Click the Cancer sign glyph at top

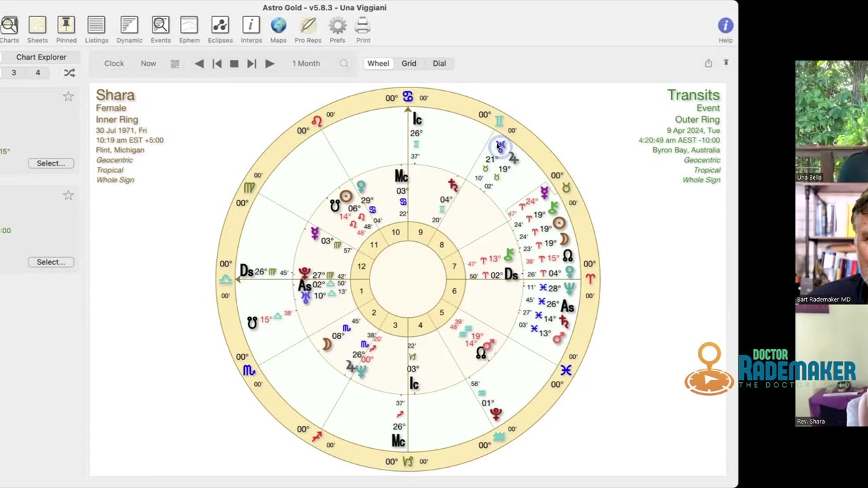[408, 97]
